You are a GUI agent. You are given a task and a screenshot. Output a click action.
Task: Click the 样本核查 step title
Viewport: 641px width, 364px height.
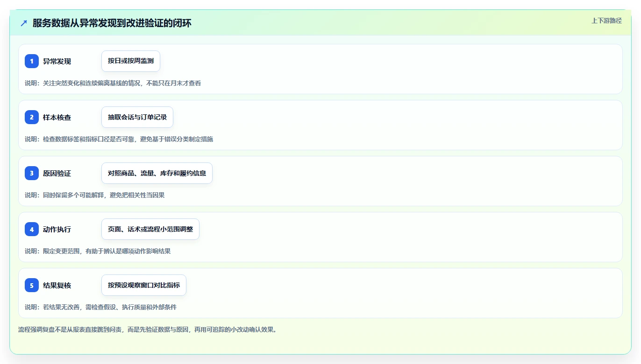pos(57,117)
